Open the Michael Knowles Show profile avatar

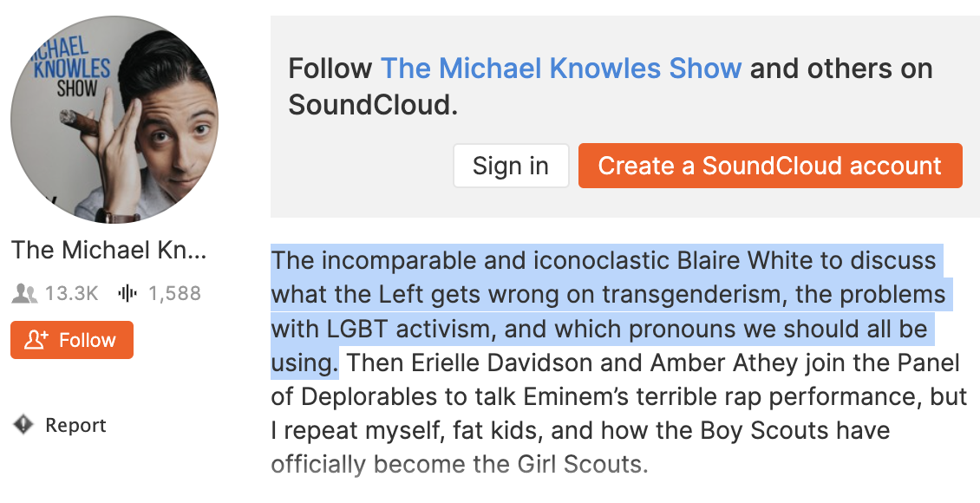coord(114,120)
